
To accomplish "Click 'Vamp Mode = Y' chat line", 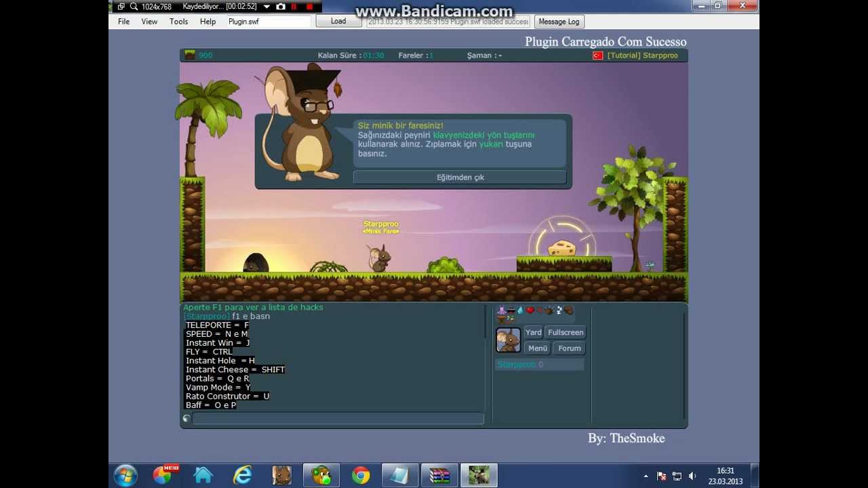I will click(218, 387).
